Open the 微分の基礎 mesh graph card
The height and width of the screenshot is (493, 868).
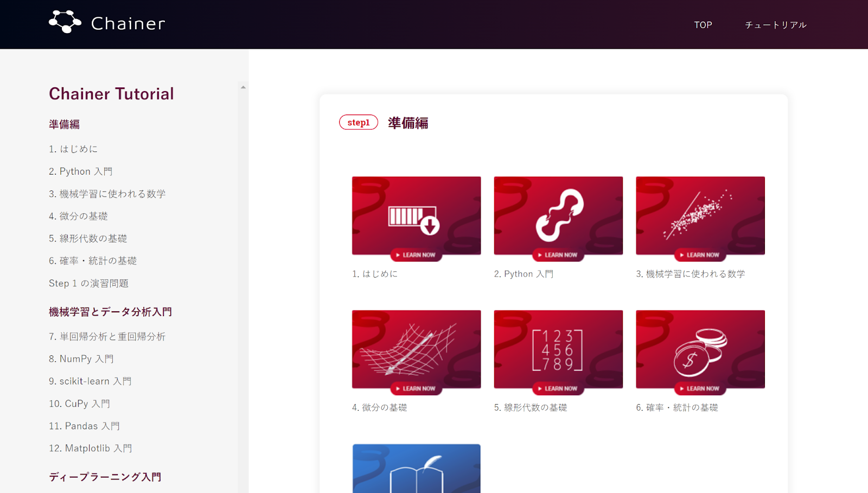coord(416,349)
